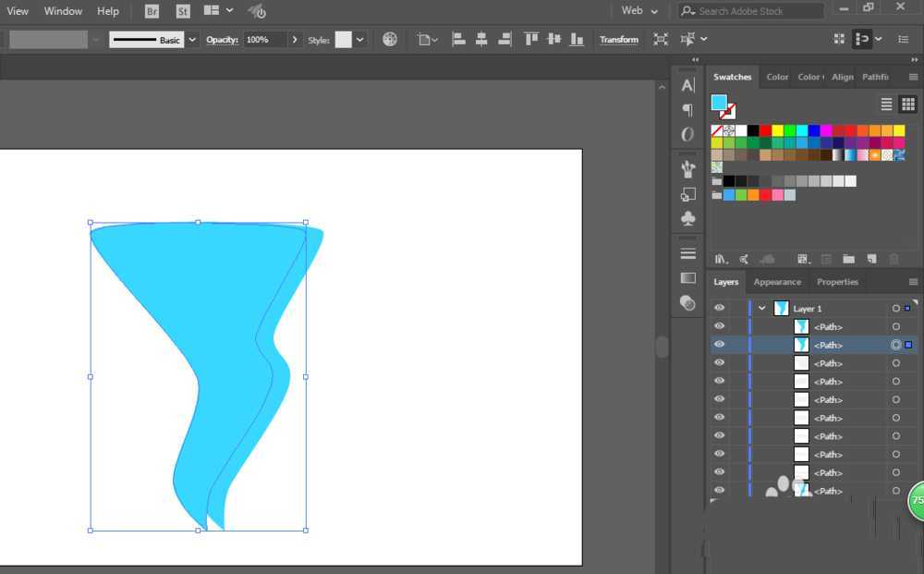Pick the red swatch in top row

(x=765, y=130)
